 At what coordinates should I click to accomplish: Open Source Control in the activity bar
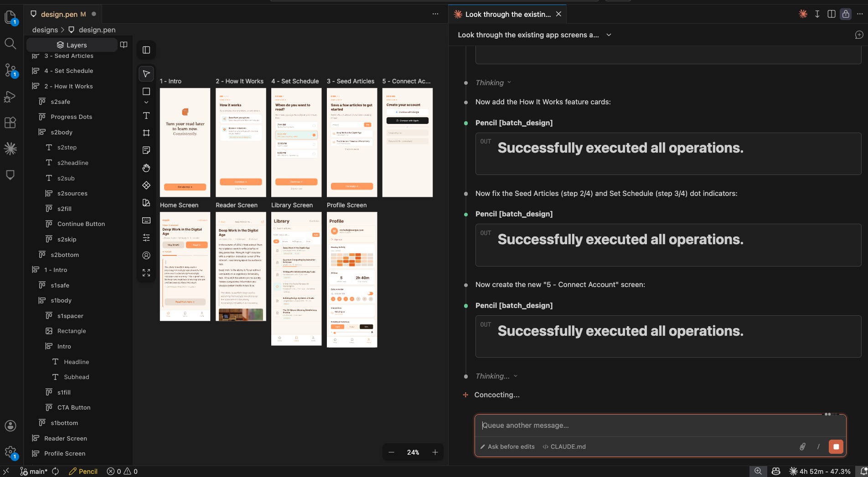[10, 70]
